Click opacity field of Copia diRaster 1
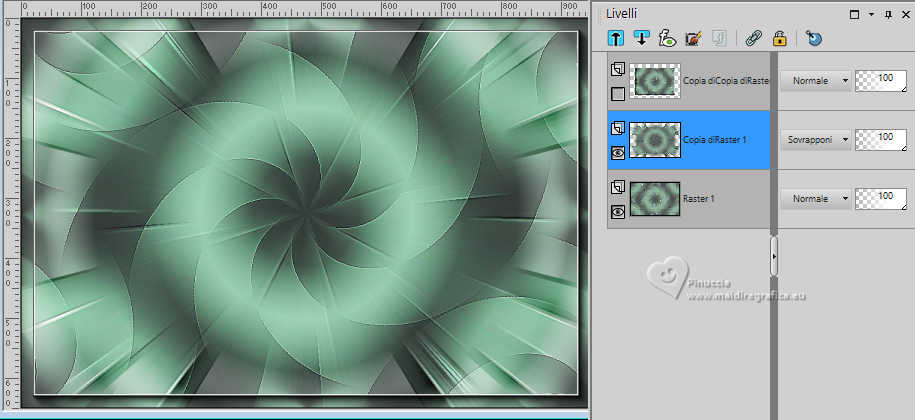Screen dimensions: 915x420 (x=881, y=140)
